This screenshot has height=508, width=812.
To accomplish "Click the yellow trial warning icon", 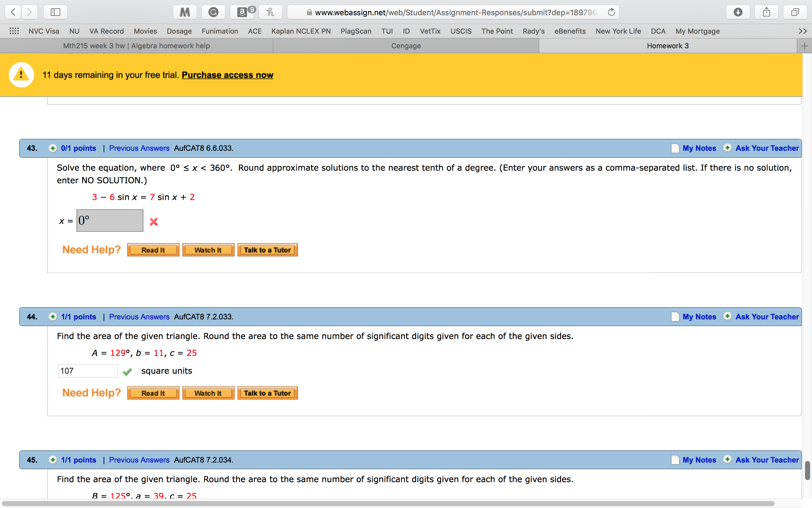I will tap(21, 75).
